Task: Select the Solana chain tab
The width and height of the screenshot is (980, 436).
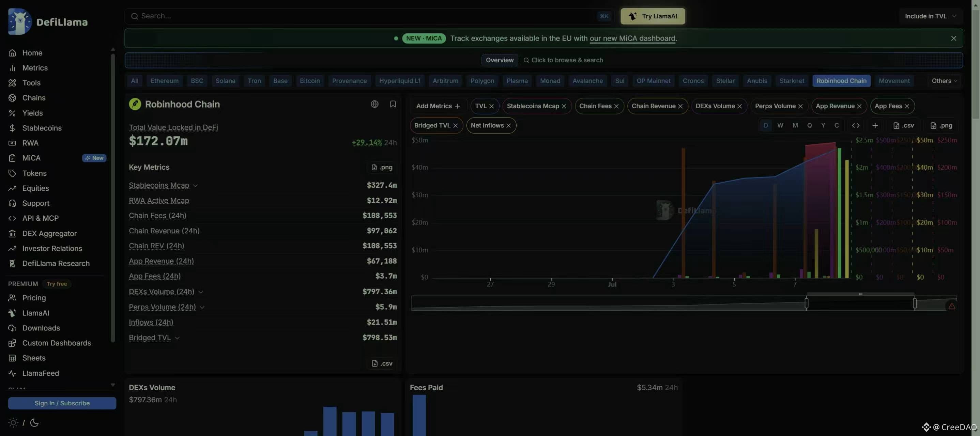Action: click(x=225, y=81)
